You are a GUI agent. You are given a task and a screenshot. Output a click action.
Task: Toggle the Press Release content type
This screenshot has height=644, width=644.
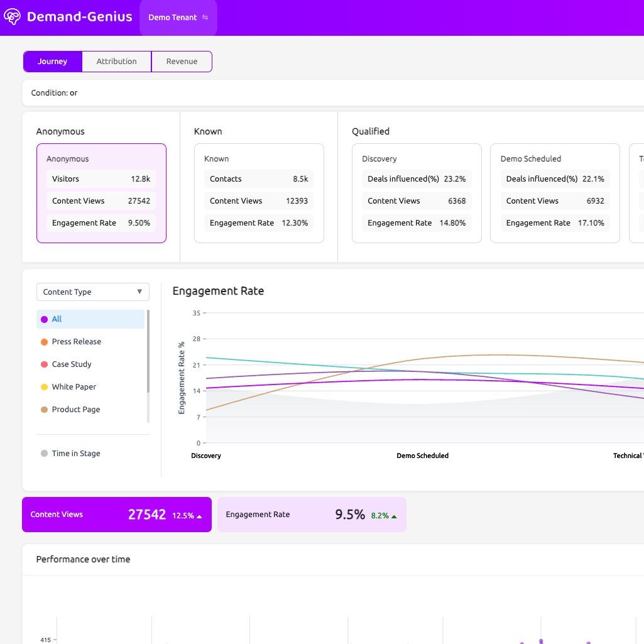click(76, 342)
